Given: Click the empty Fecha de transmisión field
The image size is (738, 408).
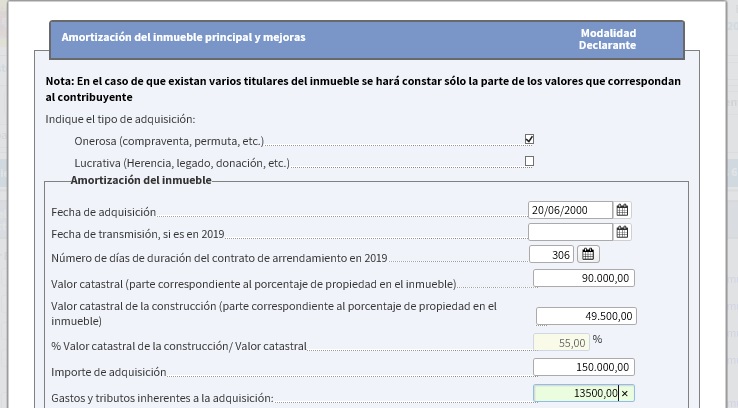Looking at the screenshot, I should 570,232.
